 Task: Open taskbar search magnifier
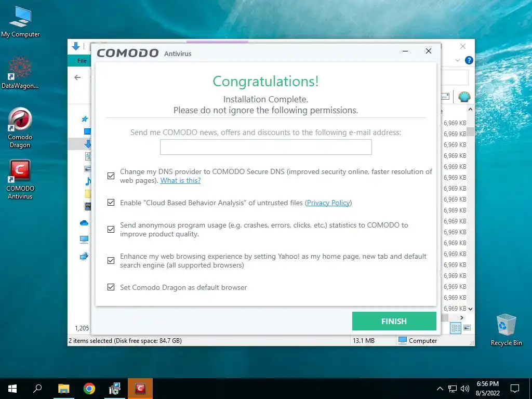coord(37,389)
